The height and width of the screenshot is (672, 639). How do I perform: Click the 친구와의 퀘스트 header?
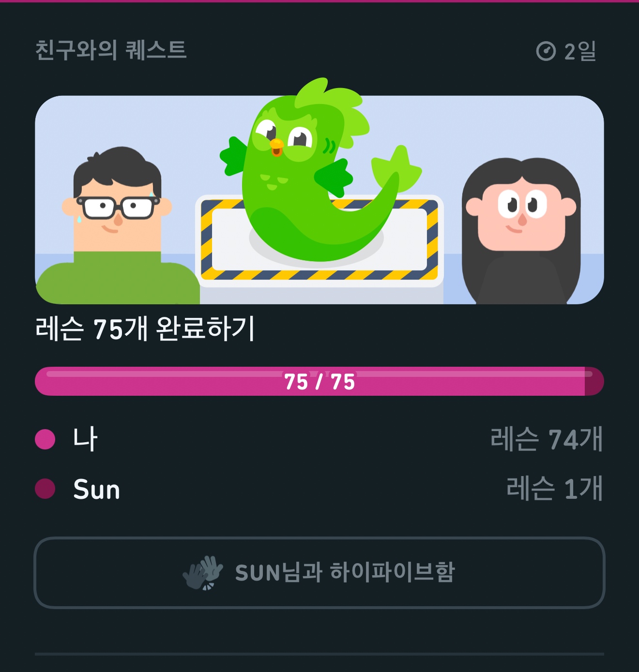pyautogui.click(x=111, y=50)
